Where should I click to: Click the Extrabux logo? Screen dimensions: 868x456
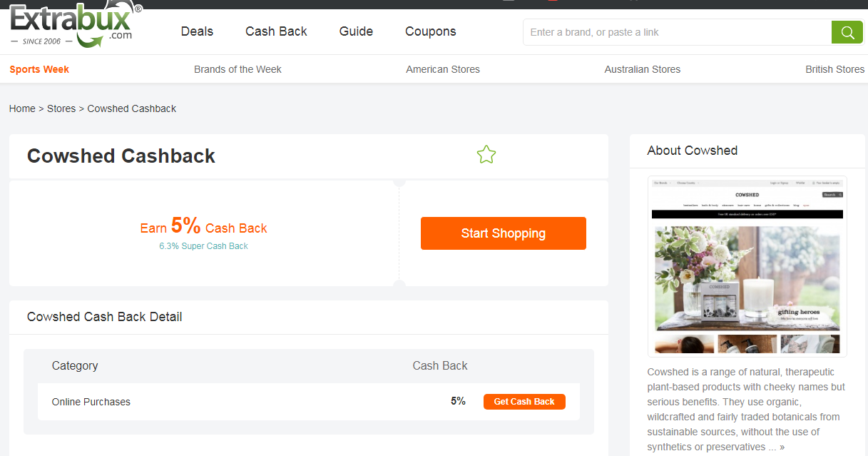(x=75, y=26)
